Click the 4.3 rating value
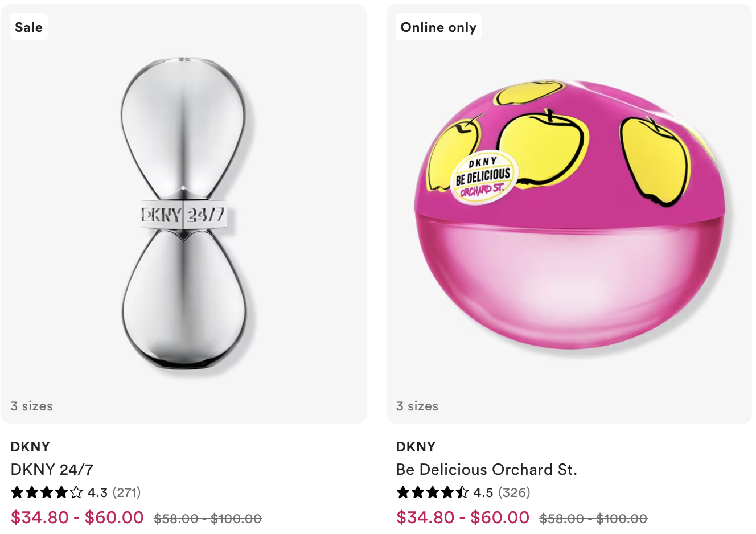Viewport: 756px width, 534px height. click(x=98, y=492)
